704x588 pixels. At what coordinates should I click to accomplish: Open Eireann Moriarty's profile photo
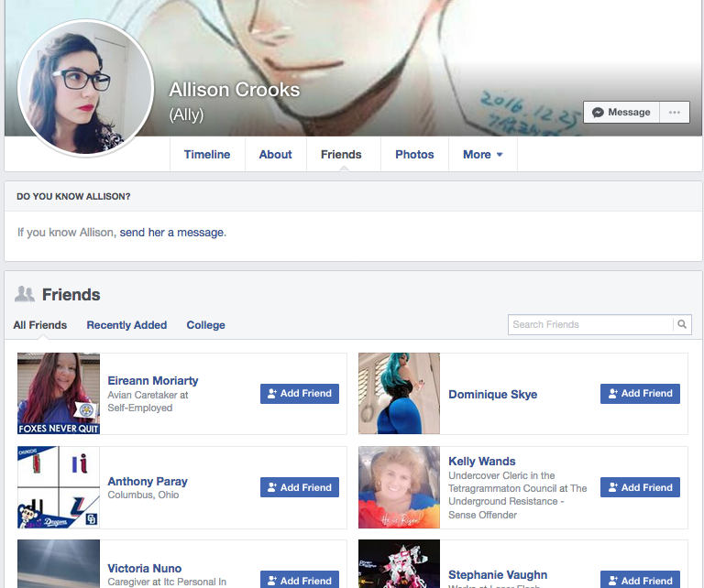pyautogui.click(x=59, y=393)
